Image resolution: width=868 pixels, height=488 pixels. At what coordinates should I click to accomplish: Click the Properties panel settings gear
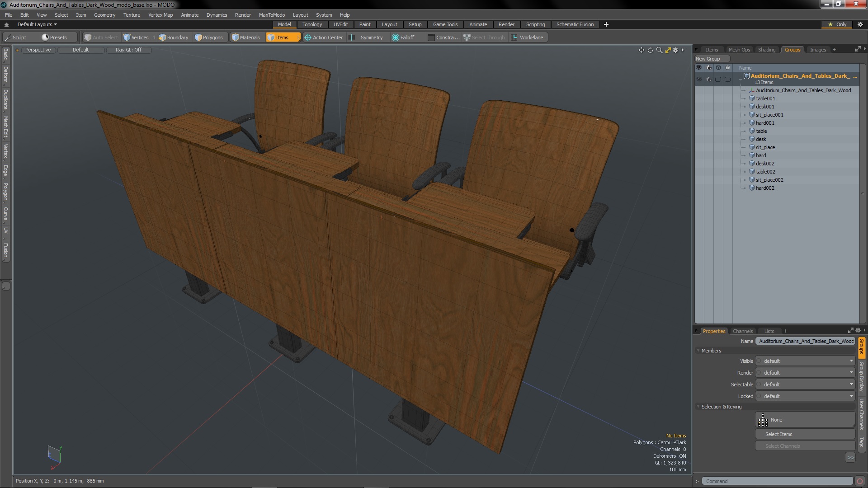click(858, 330)
